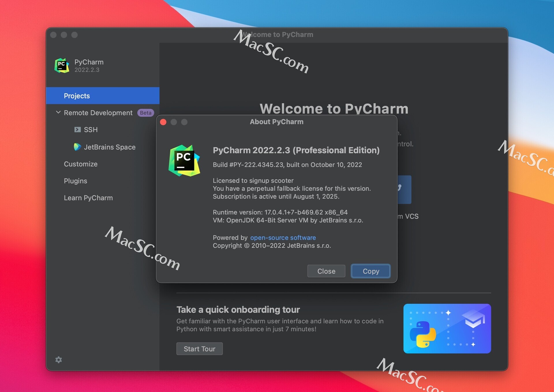This screenshot has width=554, height=392.
Task: Open the Plugins section
Action: click(x=76, y=181)
